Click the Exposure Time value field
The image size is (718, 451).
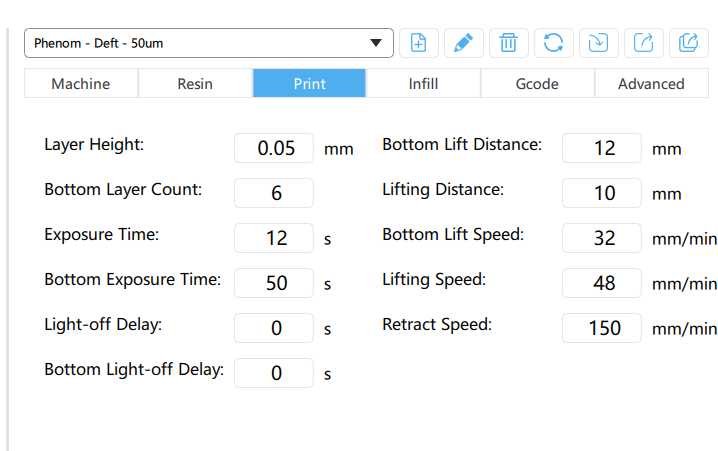[x=274, y=238]
